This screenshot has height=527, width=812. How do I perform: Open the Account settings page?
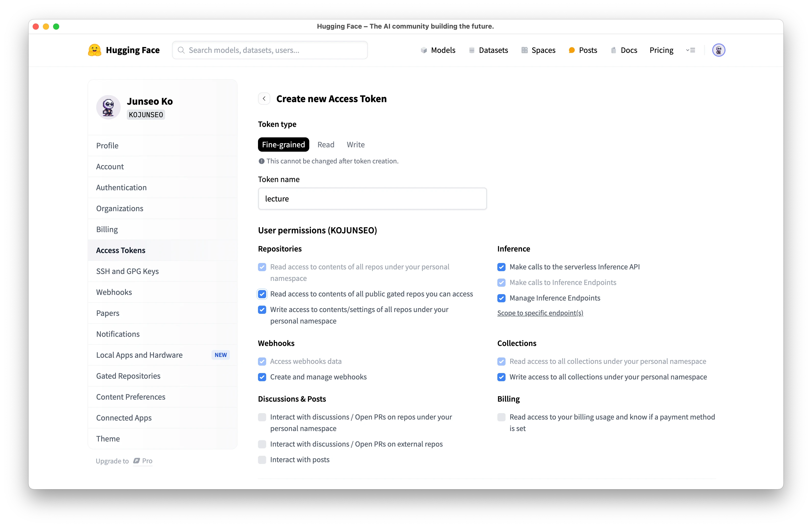click(162, 166)
